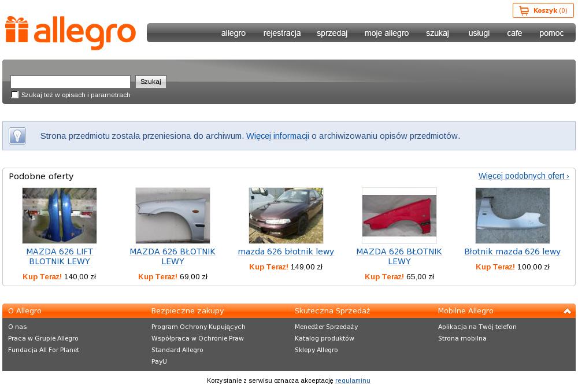Open the usługi menu item
Screen dimensions: 578x392
(x=479, y=33)
